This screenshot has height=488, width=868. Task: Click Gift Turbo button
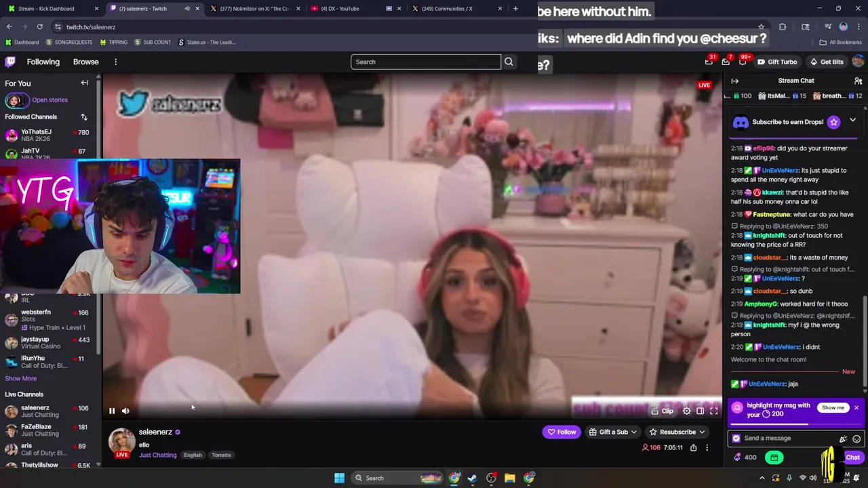[777, 62]
